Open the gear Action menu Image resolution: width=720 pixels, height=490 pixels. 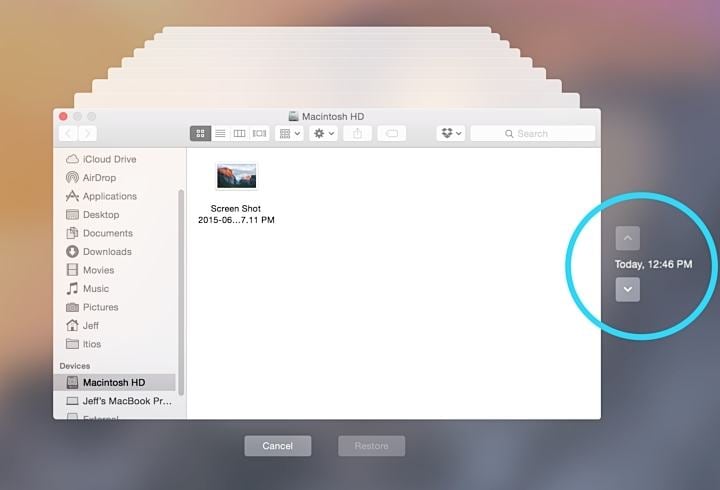323,134
